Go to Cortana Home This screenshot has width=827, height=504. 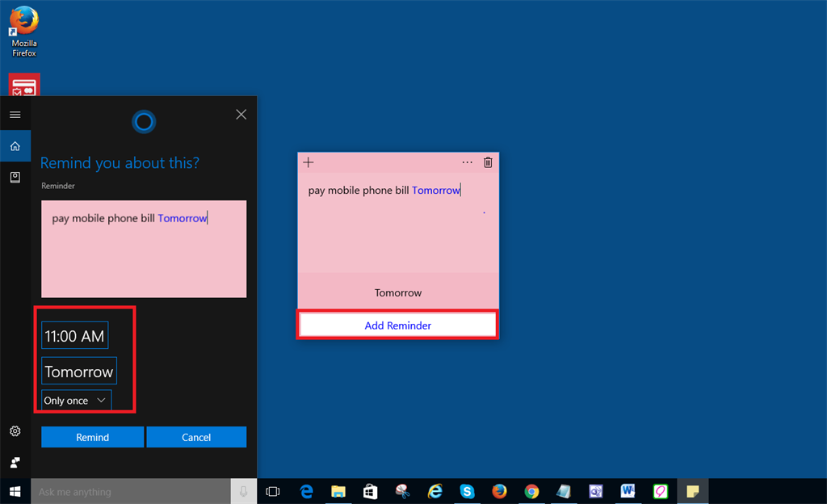pyautogui.click(x=15, y=146)
